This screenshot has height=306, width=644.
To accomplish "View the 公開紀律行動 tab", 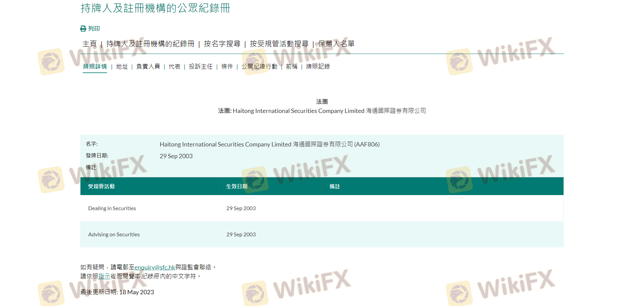I will (x=259, y=67).
